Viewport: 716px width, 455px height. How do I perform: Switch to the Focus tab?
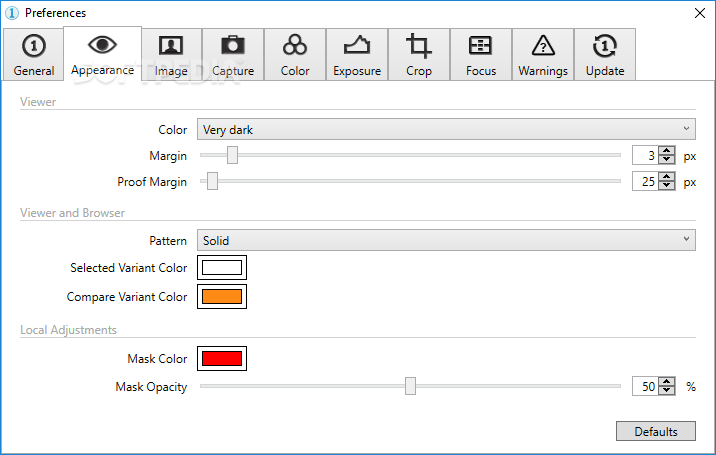tap(481, 55)
